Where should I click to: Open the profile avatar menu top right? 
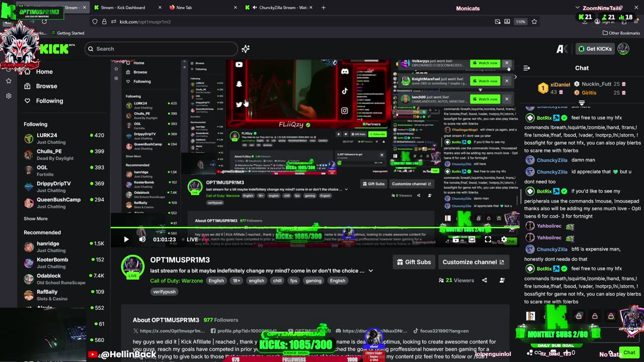tap(623, 49)
